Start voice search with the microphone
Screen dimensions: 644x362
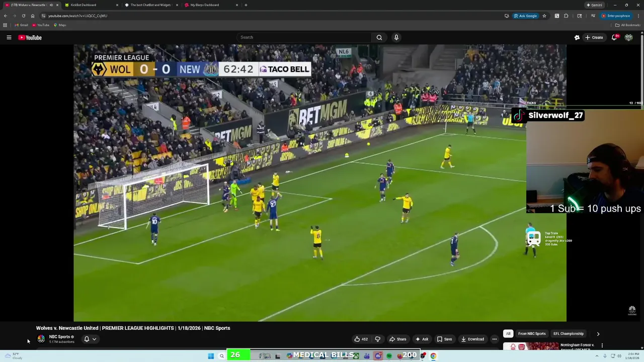pyautogui.click(x=396, y=37)
